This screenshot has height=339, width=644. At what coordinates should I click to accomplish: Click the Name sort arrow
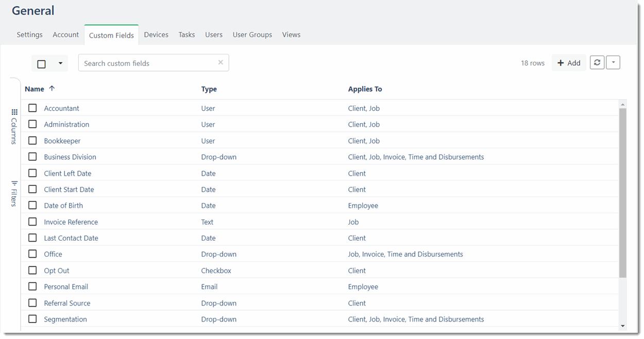[x=52, y=89]
